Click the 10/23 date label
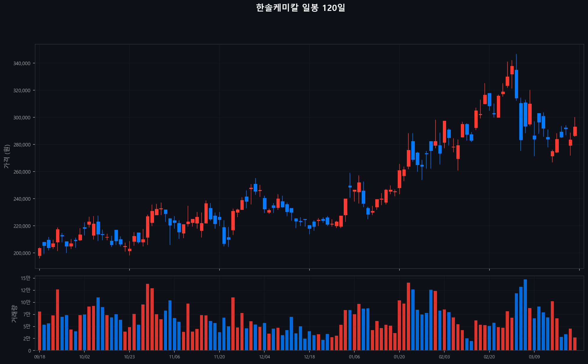The width and height of the screenshot is (588, 364). [129, 357]
